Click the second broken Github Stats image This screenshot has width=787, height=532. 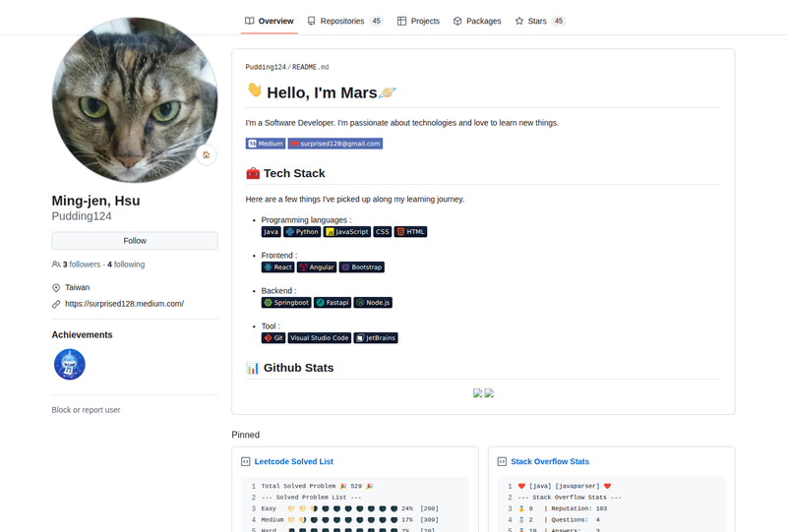tap(489, 393)
